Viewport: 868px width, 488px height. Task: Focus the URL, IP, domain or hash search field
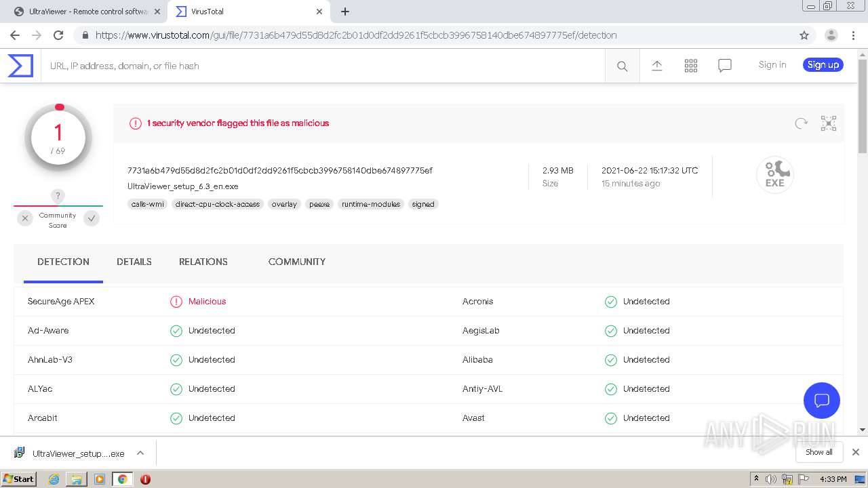click(x=323, y=66)
